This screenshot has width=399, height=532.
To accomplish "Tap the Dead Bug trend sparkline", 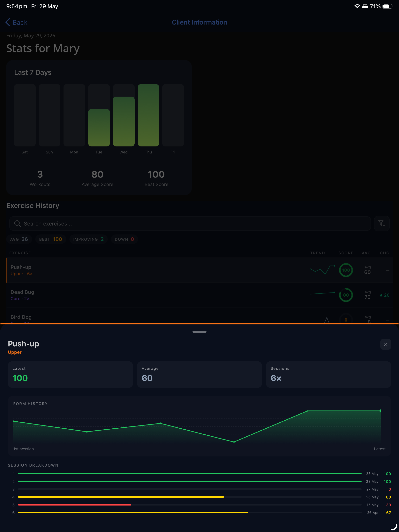I will (x=322, y=293).
